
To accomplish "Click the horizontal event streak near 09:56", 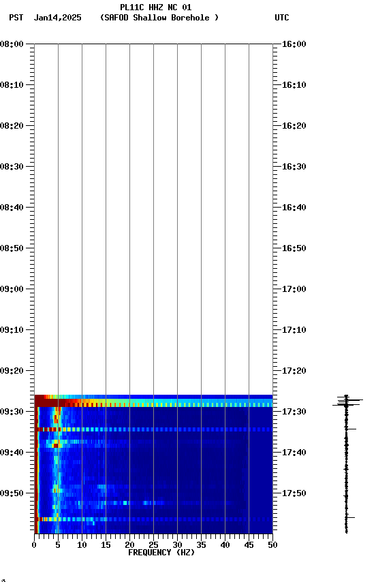I will (x=153, y=519).
